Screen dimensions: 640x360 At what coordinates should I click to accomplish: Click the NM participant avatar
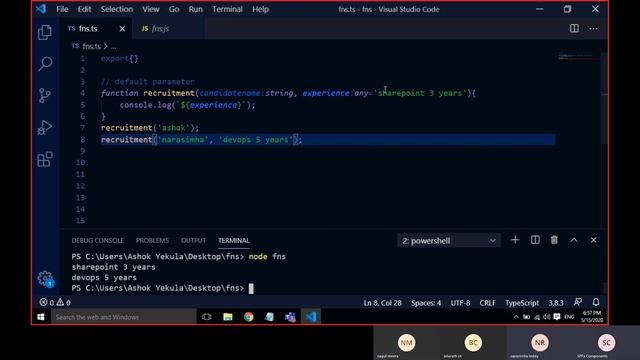(406, 342)
